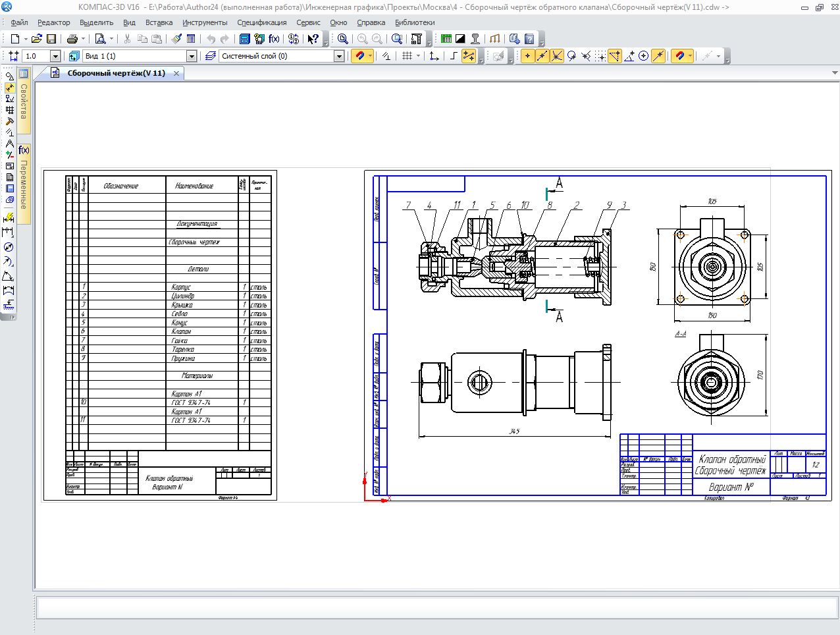Toggle the snaps magnet button

click(359, 56)
